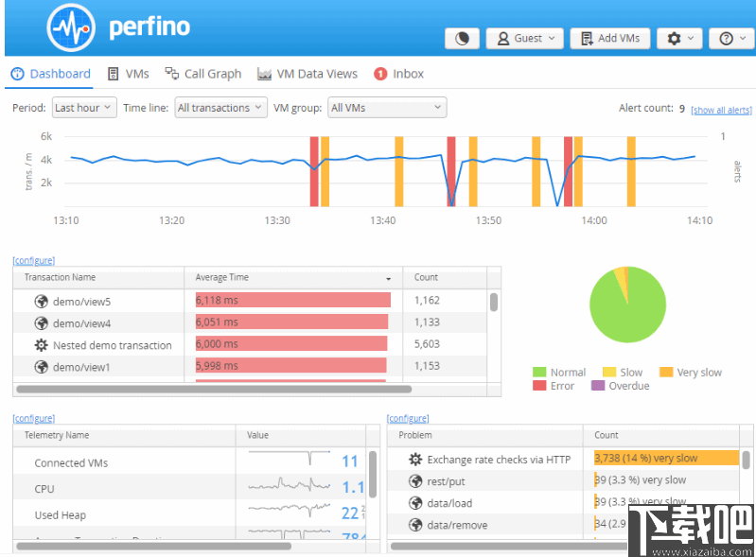
Task: Click the orange alert bar near 14:03
Action: [631, 171]
